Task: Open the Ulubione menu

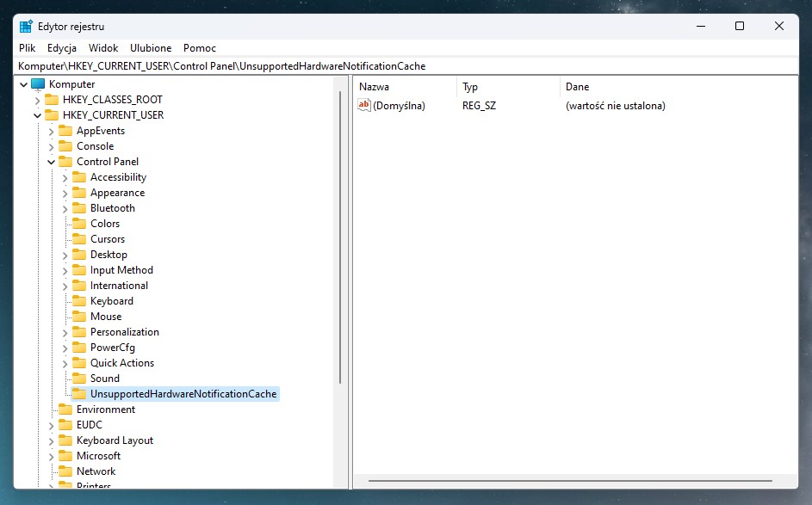Action: click(x=151, y=48)
